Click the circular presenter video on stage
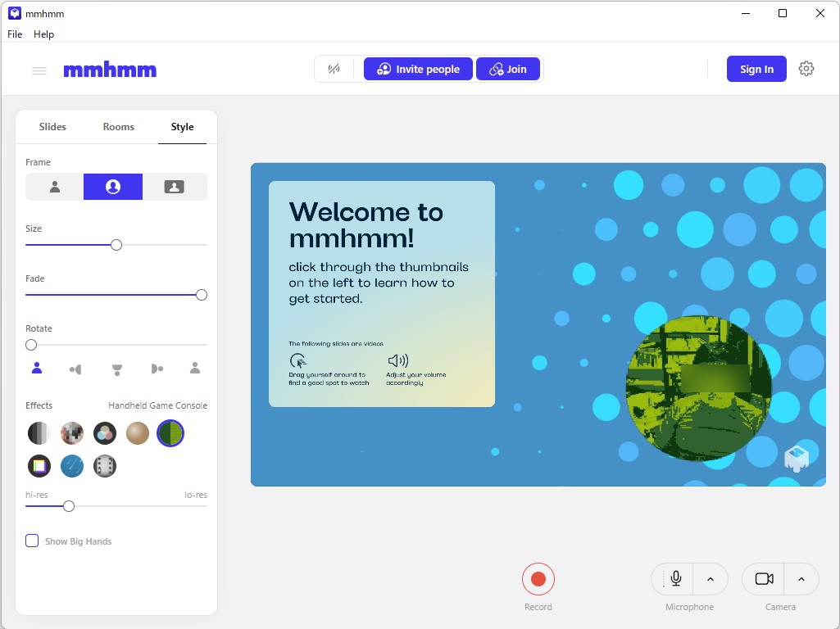 click(x=698, y=388)
